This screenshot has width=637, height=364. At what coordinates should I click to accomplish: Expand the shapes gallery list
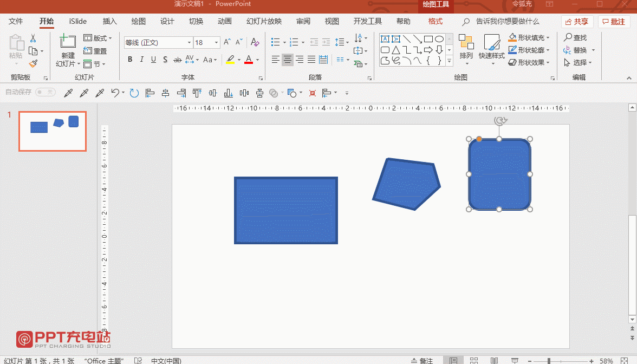pyautogui.click(x=450, y=61)
